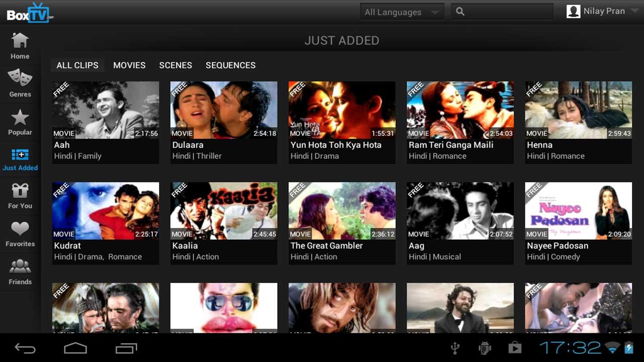Switch to the SCENES tab
Image resolution: width=644 pixels, height=362 pixels.
pos(176,65)
